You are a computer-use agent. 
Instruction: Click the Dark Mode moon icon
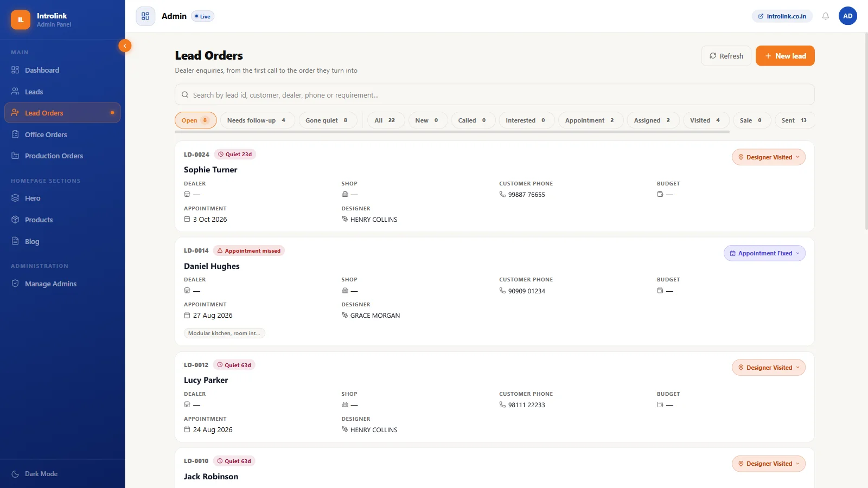[x=15, y=474]
